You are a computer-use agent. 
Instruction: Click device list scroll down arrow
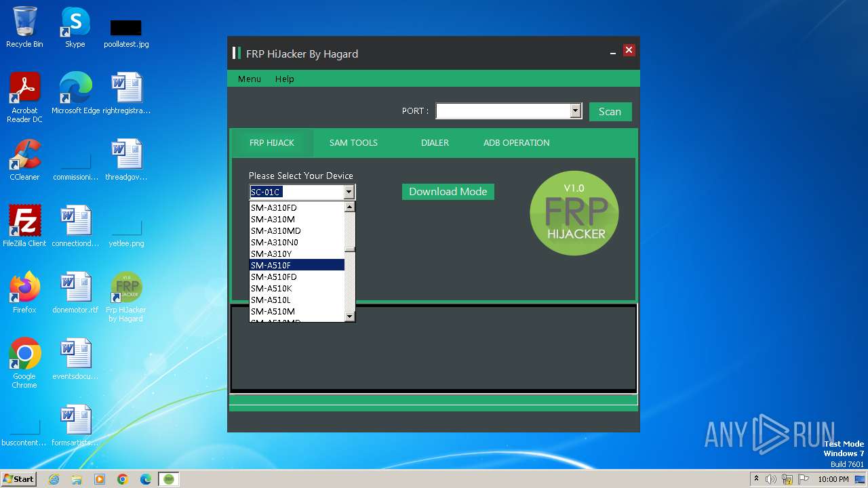click(350, 316)
